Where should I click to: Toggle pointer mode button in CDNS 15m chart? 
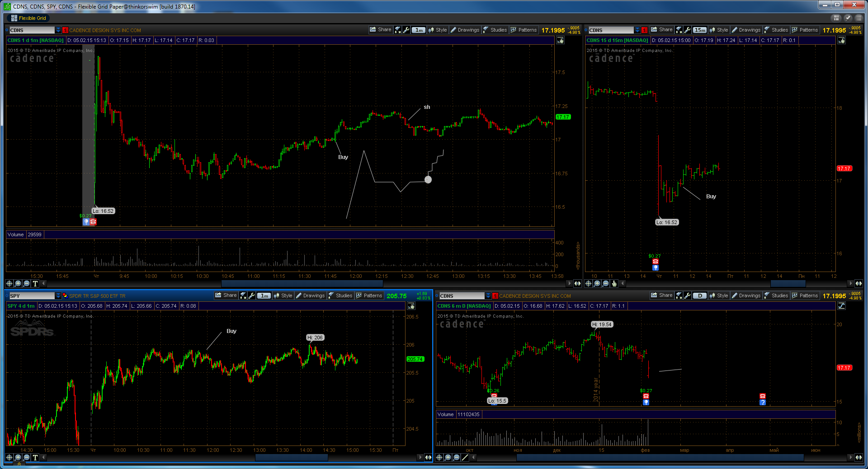coord(841,40)
